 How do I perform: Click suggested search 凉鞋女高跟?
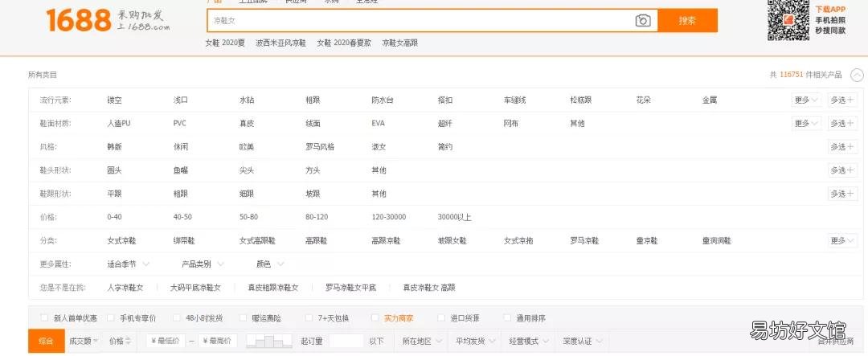[x=399, y=43]
